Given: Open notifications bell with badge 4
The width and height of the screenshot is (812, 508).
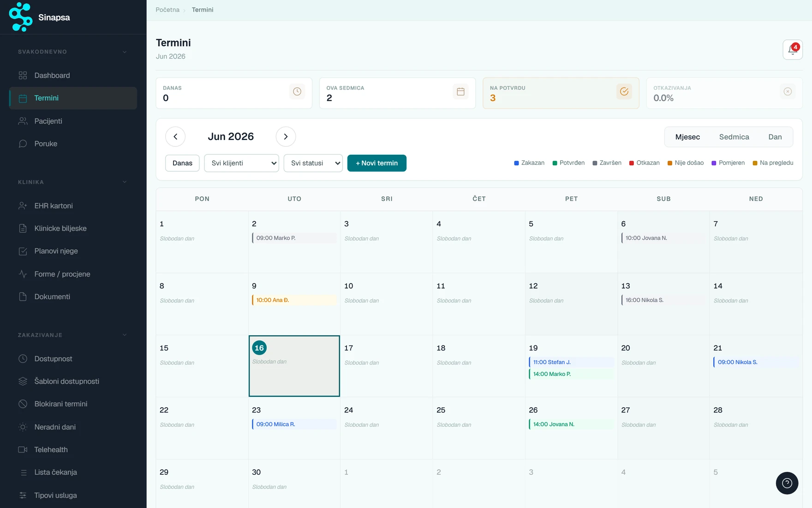Looking at the screenshot, I should point(793,49).
